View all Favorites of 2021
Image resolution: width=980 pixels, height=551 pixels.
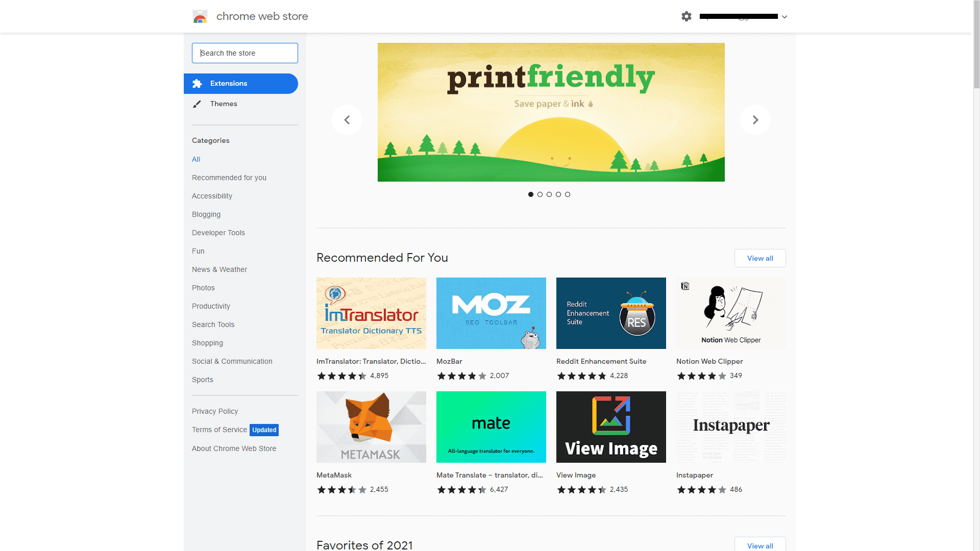(x=760, y=544)
